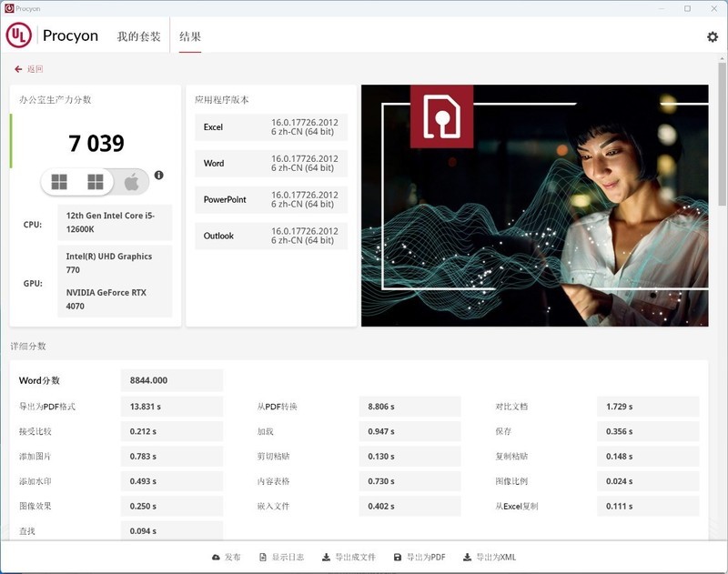Open the UL logo home icon
Image resolution: width=728 pixels, height=574 pixels.
coord(20,35)
